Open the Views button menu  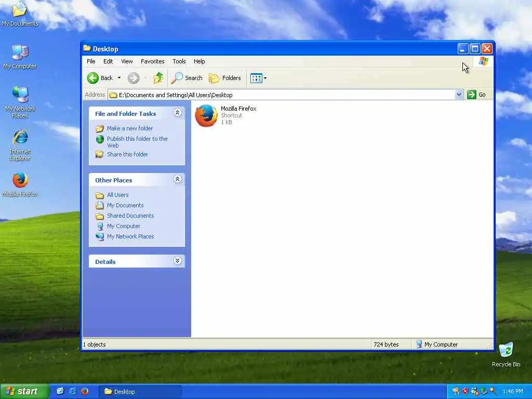pyautogui.click(x=259, y=78)
